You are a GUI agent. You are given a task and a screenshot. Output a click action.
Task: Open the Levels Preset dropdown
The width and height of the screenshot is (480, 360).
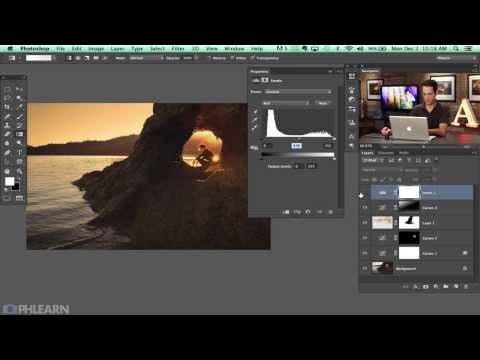[298, 92]
